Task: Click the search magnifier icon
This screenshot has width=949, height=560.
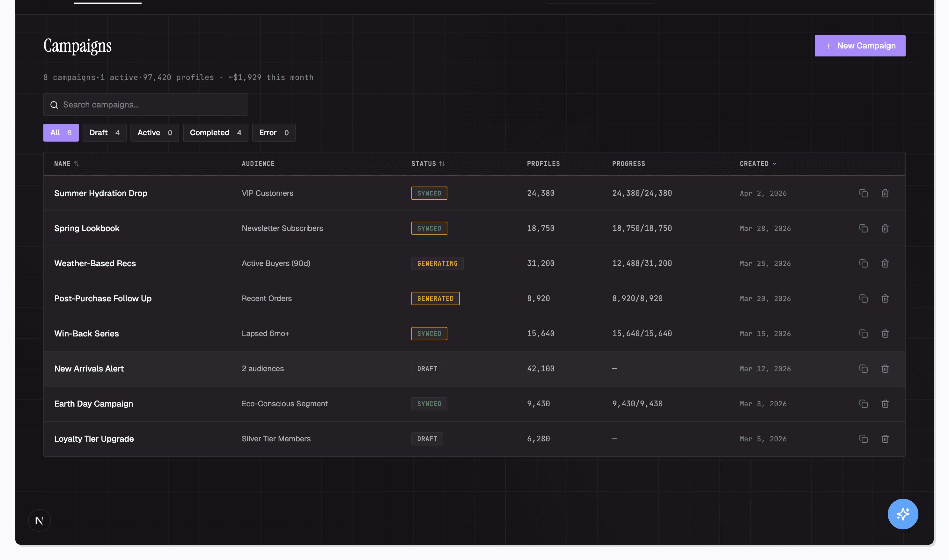Action: tap(54, 105)
